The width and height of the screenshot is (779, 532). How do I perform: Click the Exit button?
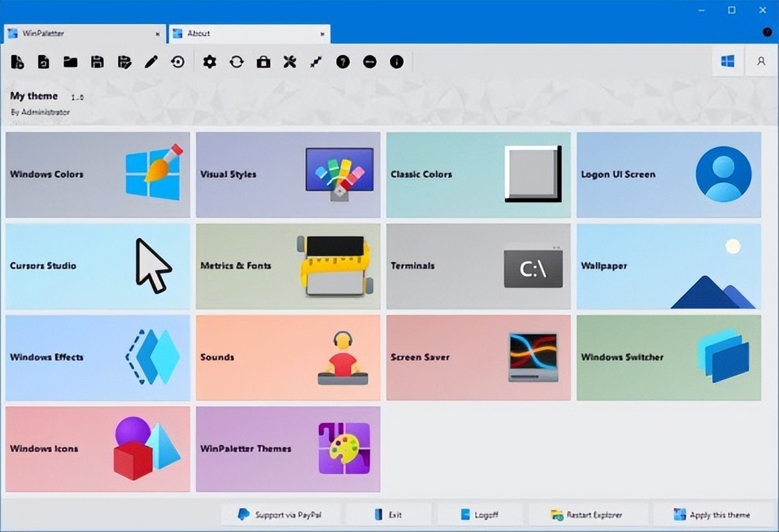(388, 514)
